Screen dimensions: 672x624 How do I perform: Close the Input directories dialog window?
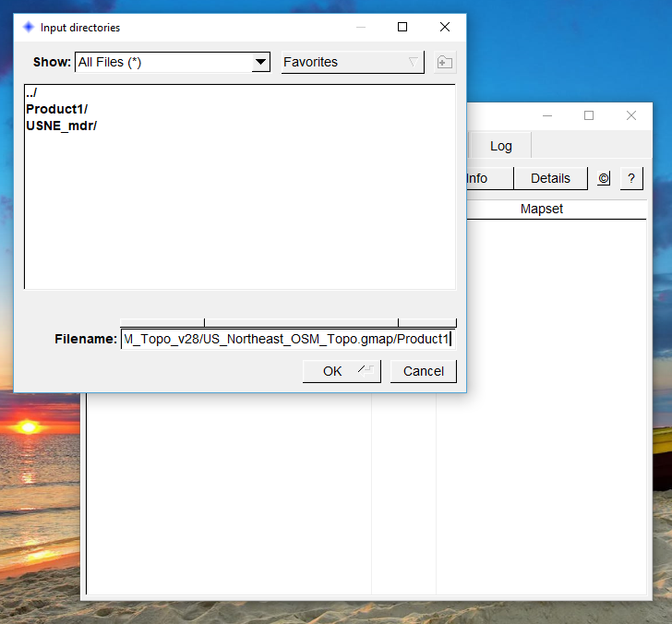point(445,27)
